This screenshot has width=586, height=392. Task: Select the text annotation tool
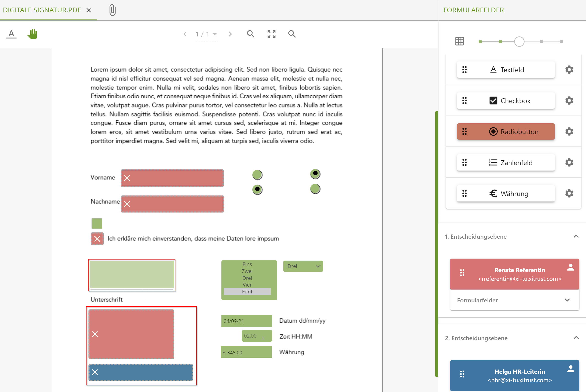click(11, 34)
